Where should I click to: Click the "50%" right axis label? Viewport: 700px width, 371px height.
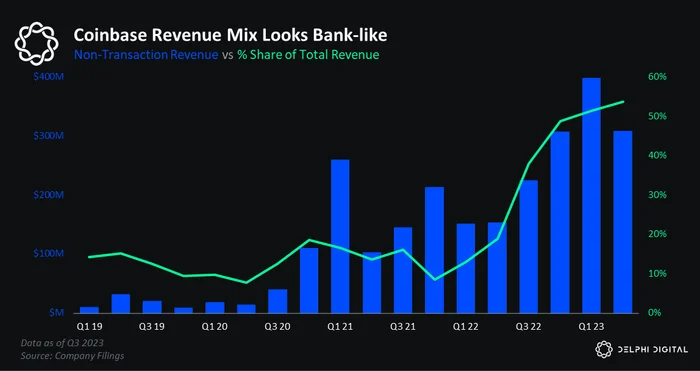[657, 116]
